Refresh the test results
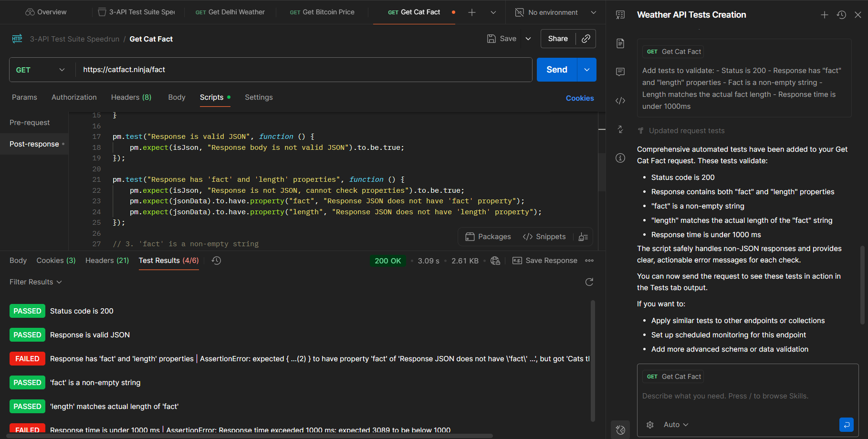868x439 pixels. [589, 282]
